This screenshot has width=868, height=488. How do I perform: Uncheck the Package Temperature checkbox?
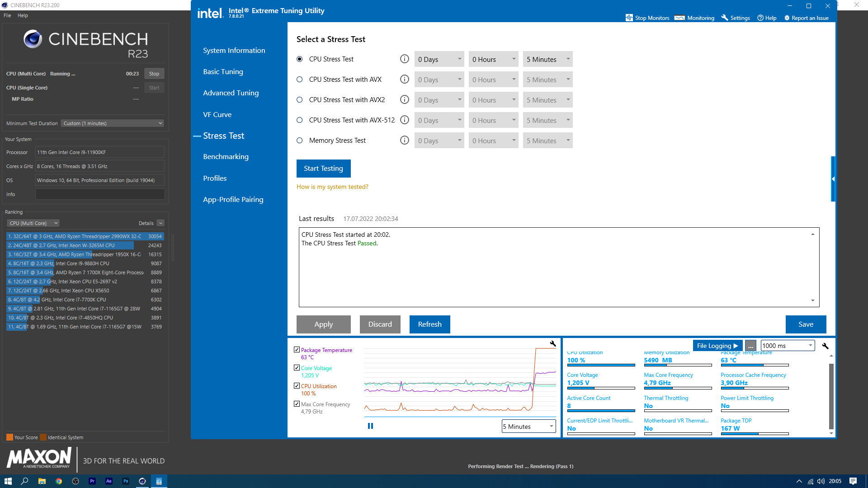pos(297,350)
